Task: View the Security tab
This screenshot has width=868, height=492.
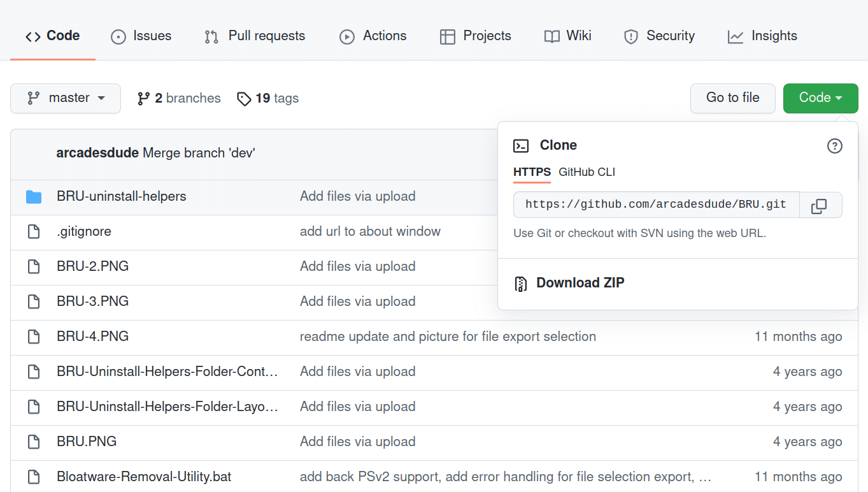Action: [x=659, y=36]
